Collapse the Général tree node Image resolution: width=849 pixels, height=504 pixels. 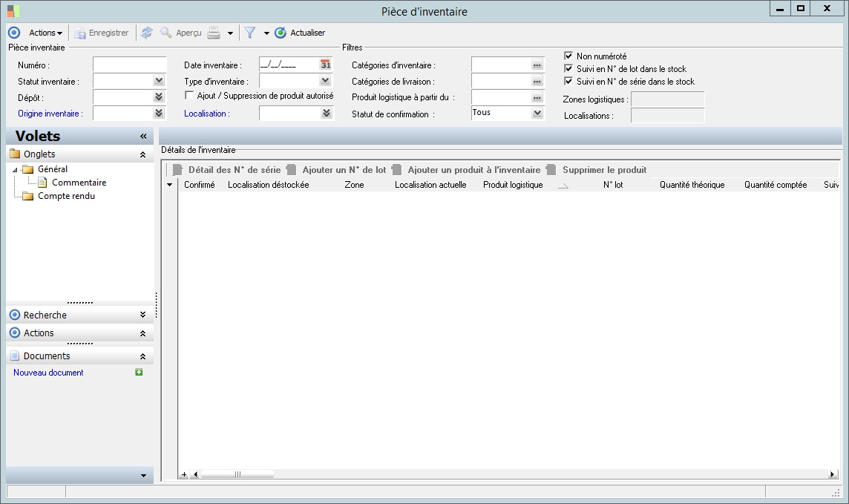point(15,170)
